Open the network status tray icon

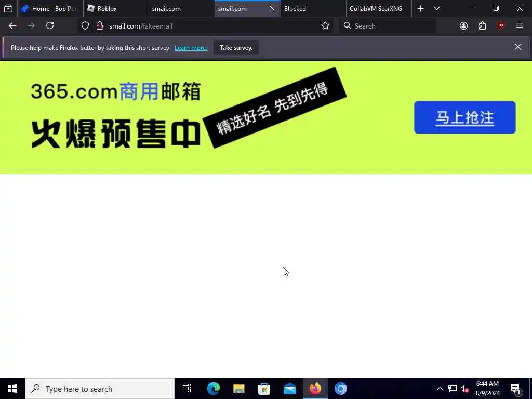click(453, 389)
